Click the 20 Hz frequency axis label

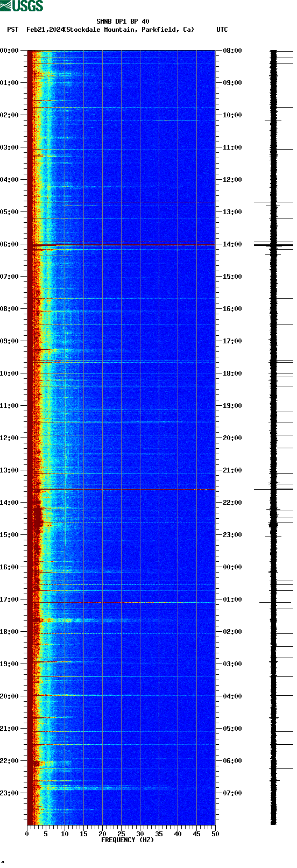tap(102, 834)
